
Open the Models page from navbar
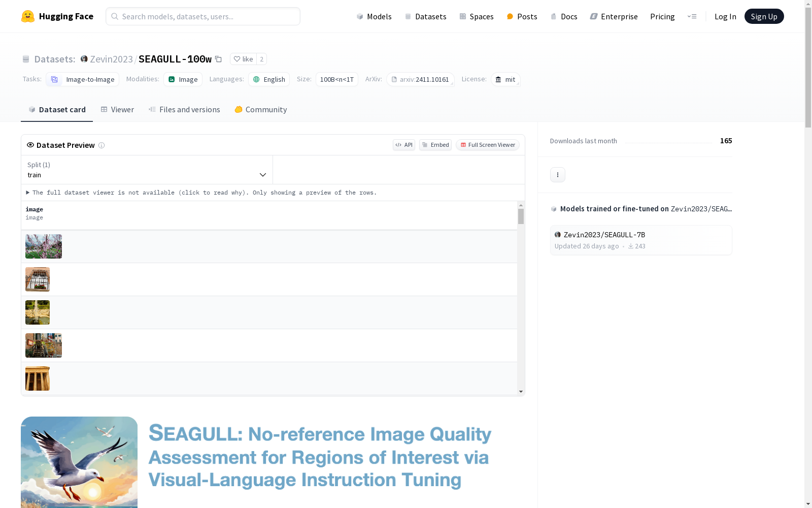coord(374,16)
